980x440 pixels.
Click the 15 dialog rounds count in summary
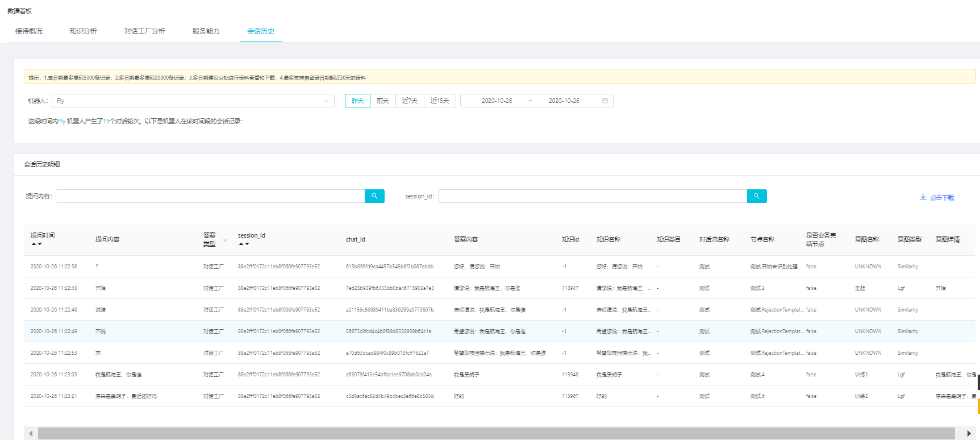[x=106, y=121]
